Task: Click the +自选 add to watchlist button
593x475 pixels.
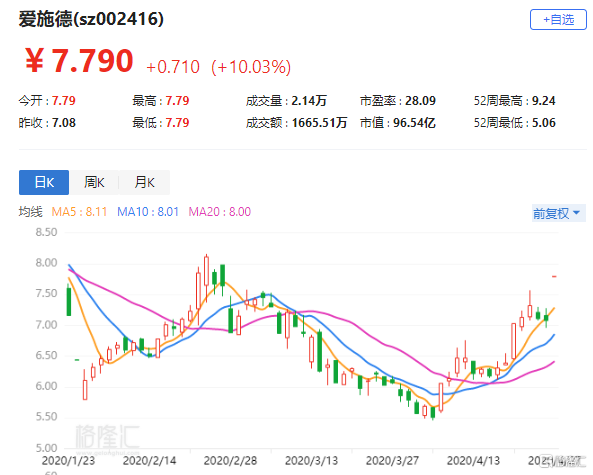Action: [x=558, y=20]
